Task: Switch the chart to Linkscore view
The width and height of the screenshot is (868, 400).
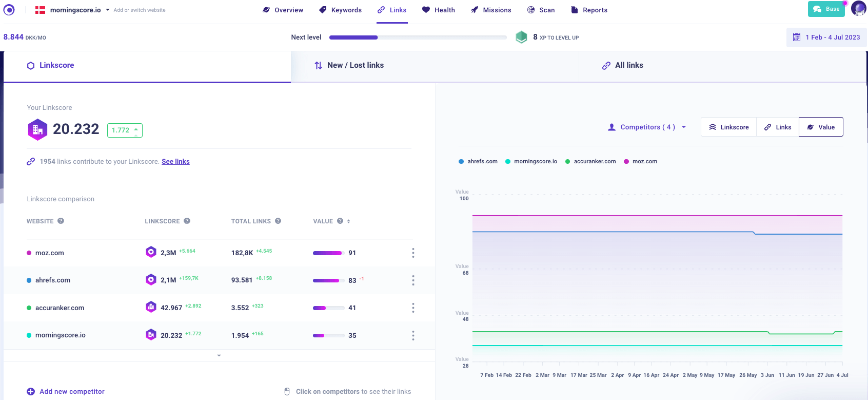Action: 729,127
